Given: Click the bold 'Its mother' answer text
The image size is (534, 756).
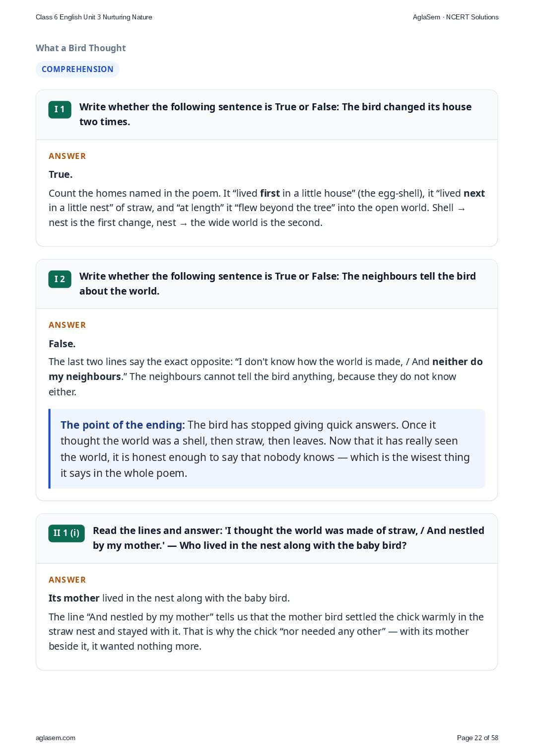Looking at the screenshot, I should pyautogui.click(x=74, y=598).
